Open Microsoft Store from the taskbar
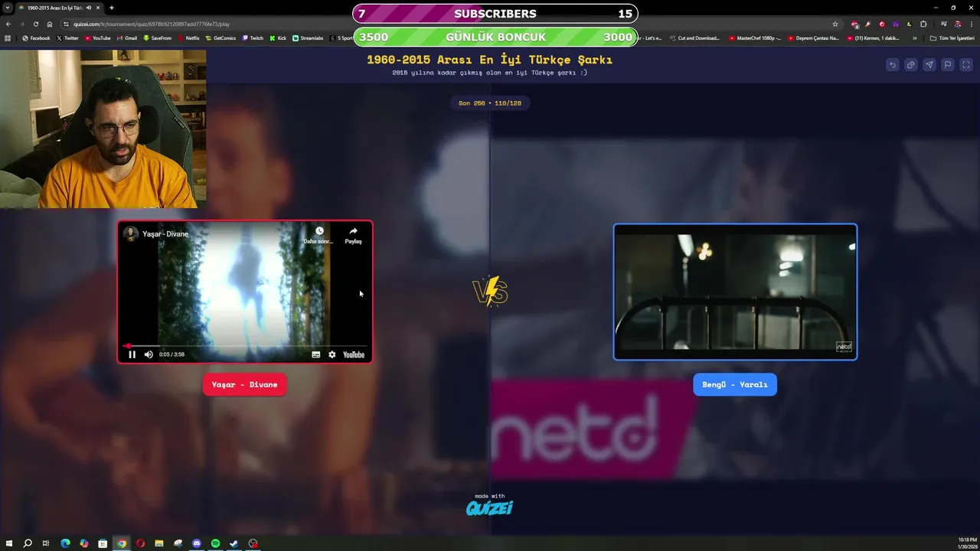 103,543
